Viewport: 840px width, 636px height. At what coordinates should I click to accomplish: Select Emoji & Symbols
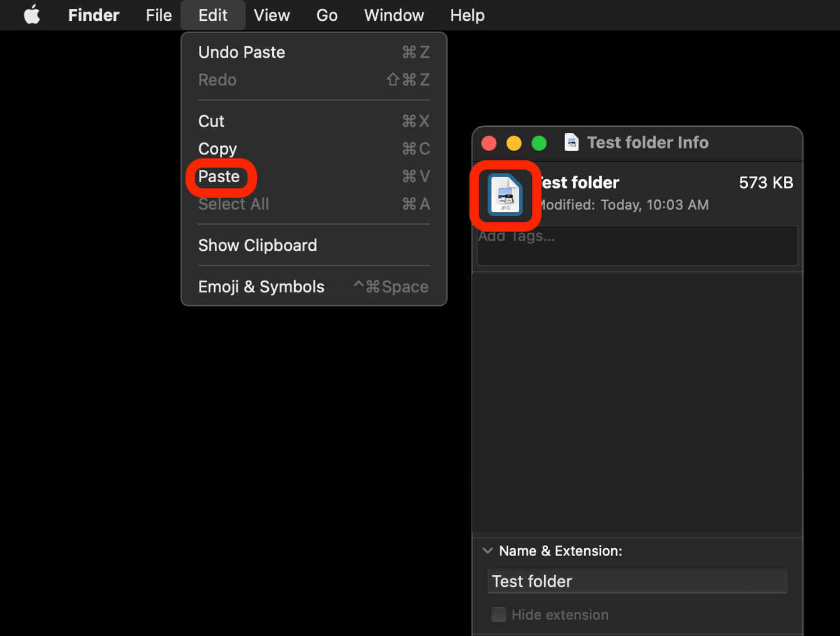[261, 286]
